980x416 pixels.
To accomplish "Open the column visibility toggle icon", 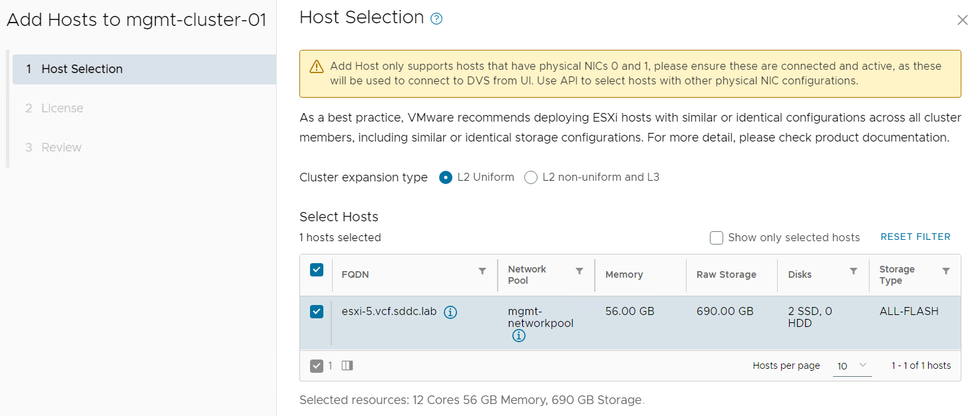I will coord(347,365).
